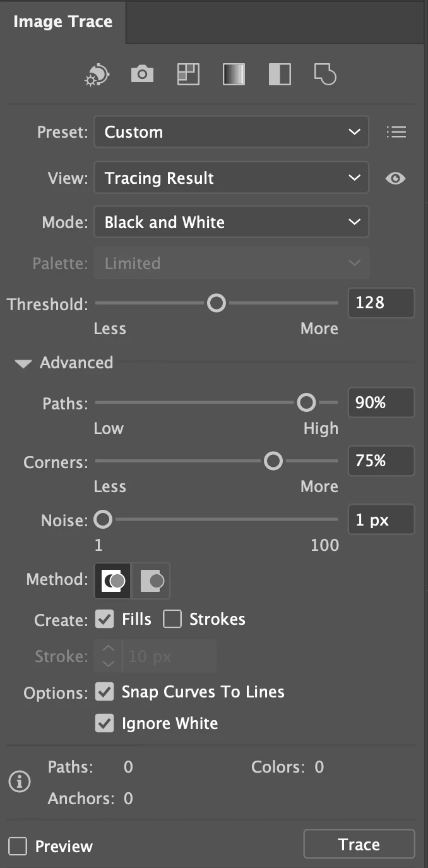Open the Mode dropdown
428x868 pixels.
tap(231, 222)
